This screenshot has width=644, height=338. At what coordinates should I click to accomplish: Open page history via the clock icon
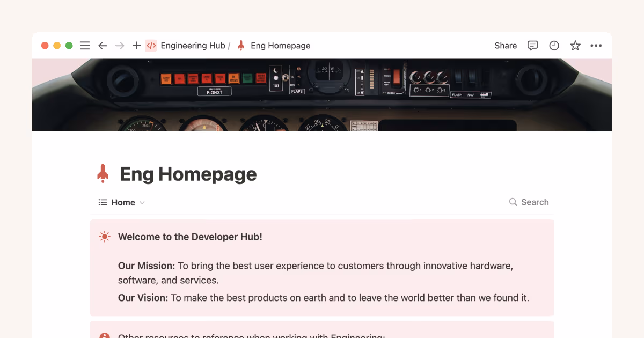click(x=554, y=46)
